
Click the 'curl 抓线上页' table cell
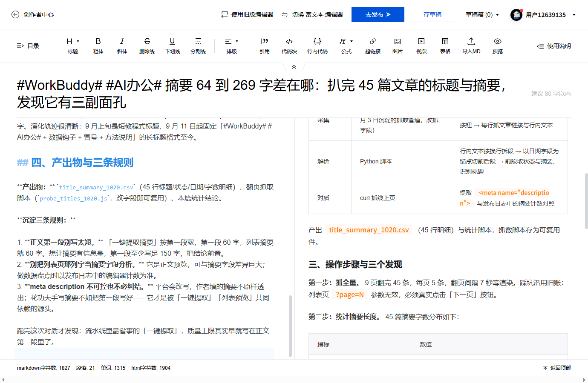point(401,198)
